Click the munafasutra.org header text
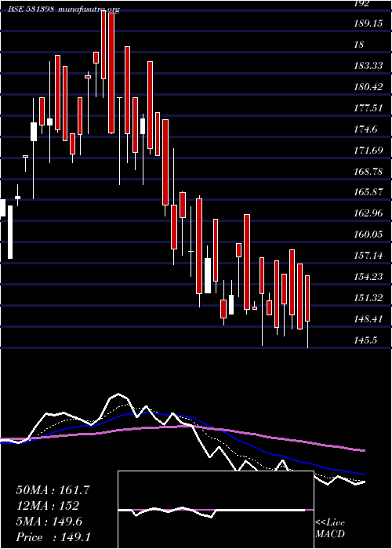The image size is (392, 549). [x=89, y=9]
